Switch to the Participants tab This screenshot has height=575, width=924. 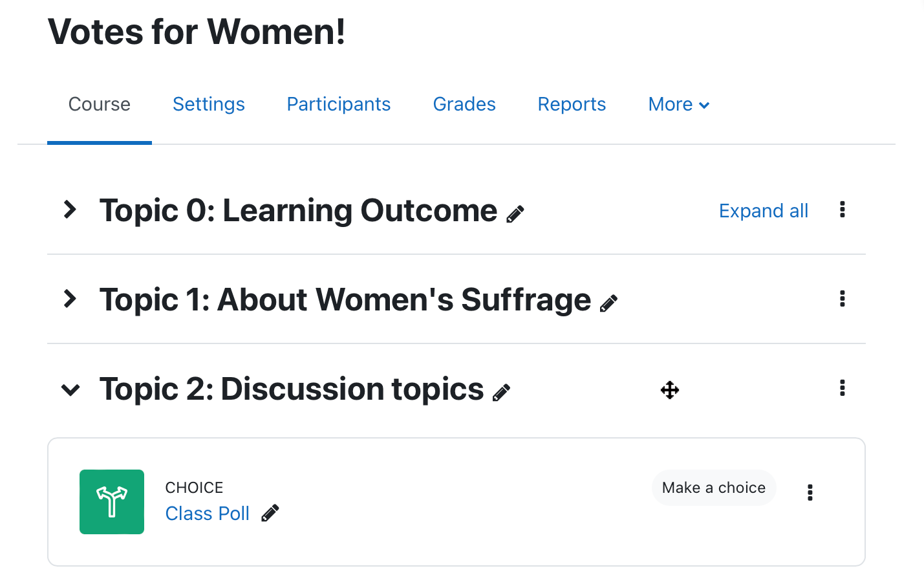(339, 104)
